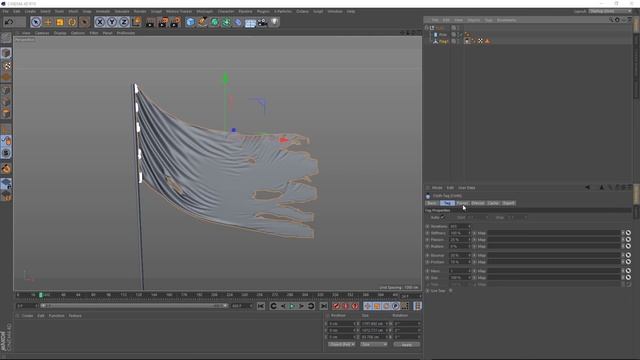Viewport: 640px width, 360px height.
Task: Toggle the Z axis lock
Action: coord(124,22)
